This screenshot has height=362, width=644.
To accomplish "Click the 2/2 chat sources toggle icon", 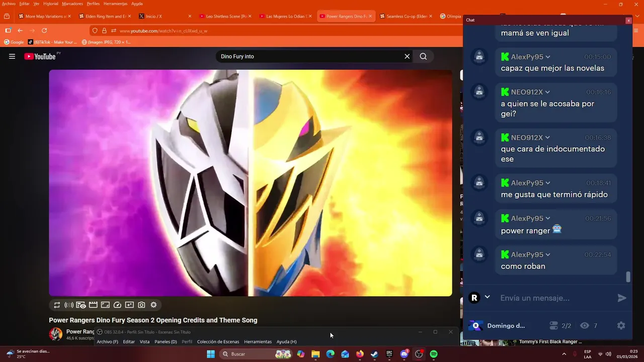I will click(554, 325).
